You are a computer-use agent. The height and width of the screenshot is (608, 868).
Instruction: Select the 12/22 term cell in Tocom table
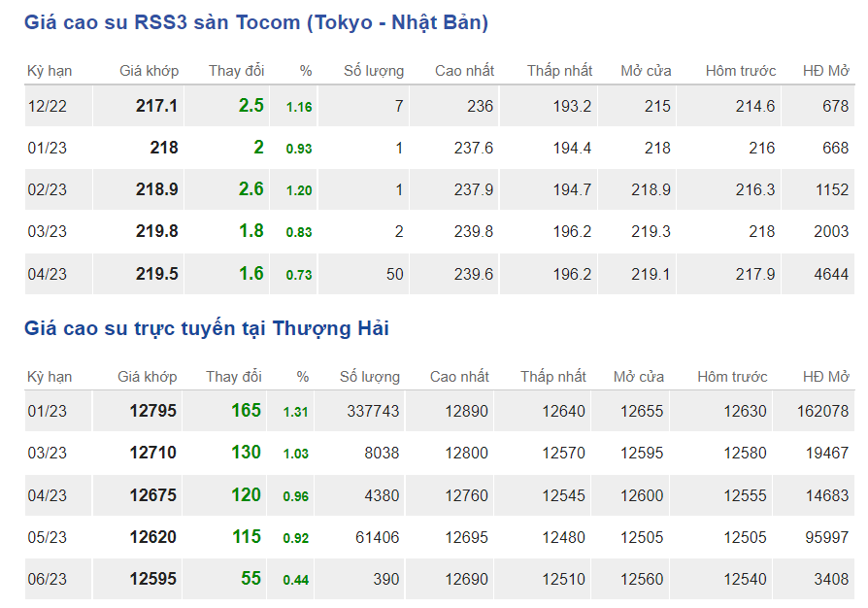[x=47, y=106]
